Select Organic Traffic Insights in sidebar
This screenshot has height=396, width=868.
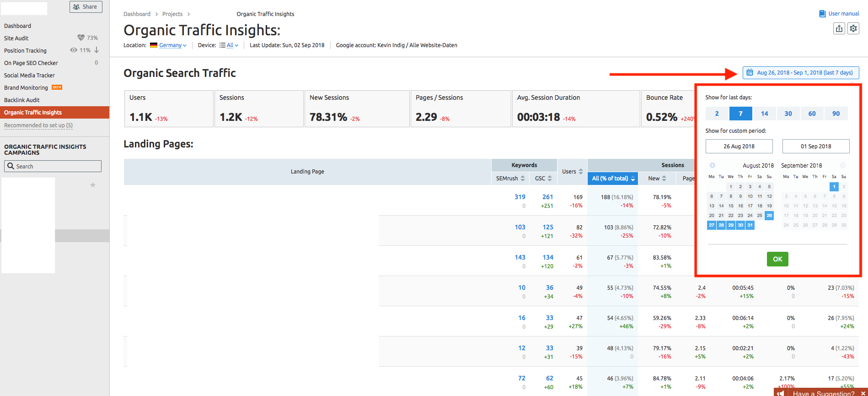54,112
